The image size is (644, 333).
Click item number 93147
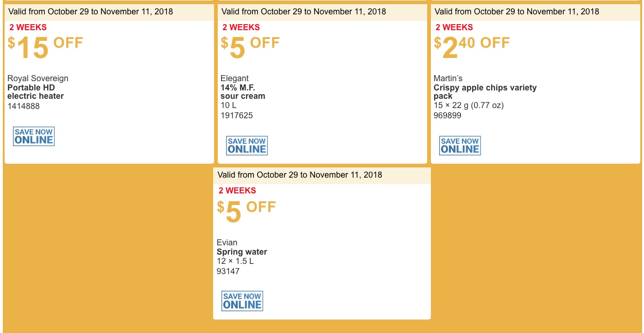228,271
